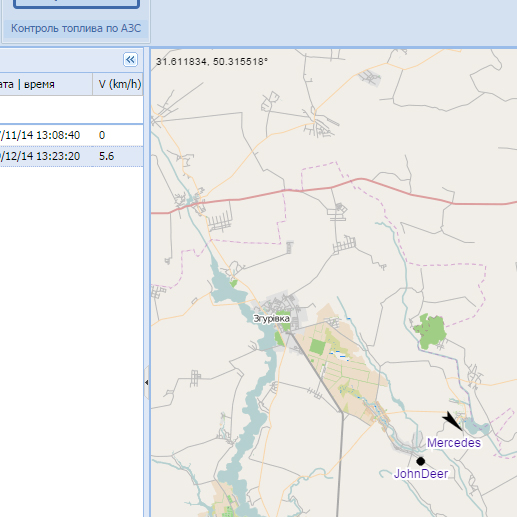The image size is (517, 517).
Task: Click the Згурівка town label on the map
Action: pos(271,318)
